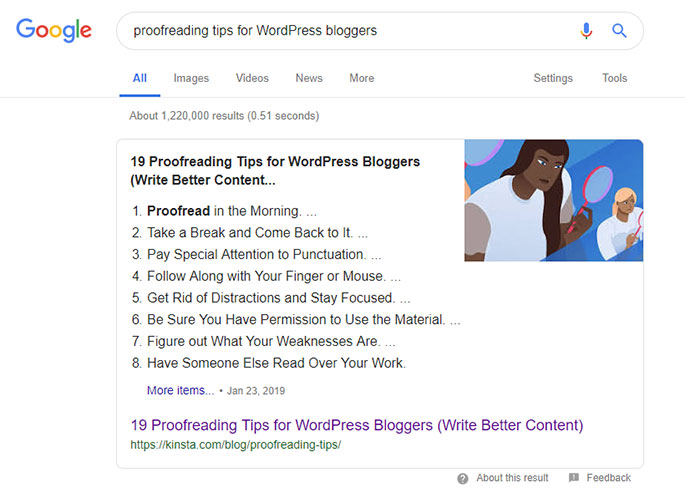
Task: Open the featured snippet illustration thumbnail
Action: coord(554,201)
